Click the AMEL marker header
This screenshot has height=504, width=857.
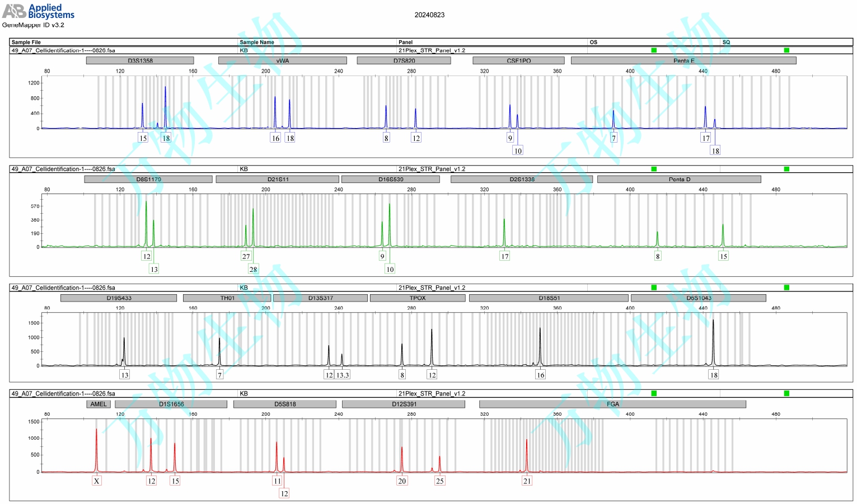point(99,404)
